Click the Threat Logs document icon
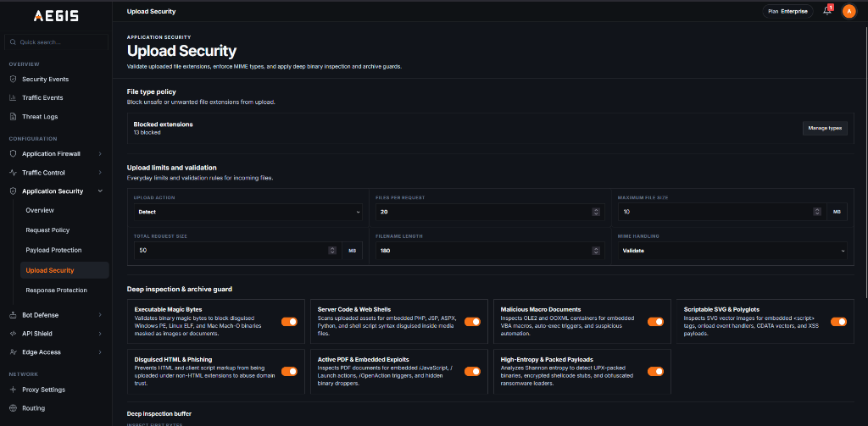This screenshot has width=868, height=426. 13,117
